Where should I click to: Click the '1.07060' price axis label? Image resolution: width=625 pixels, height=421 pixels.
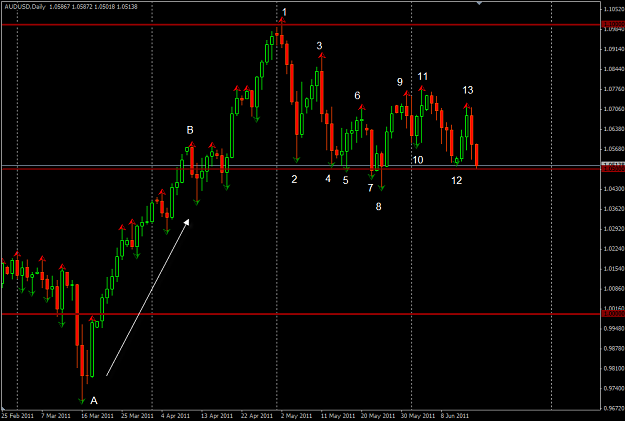point(614,109)
